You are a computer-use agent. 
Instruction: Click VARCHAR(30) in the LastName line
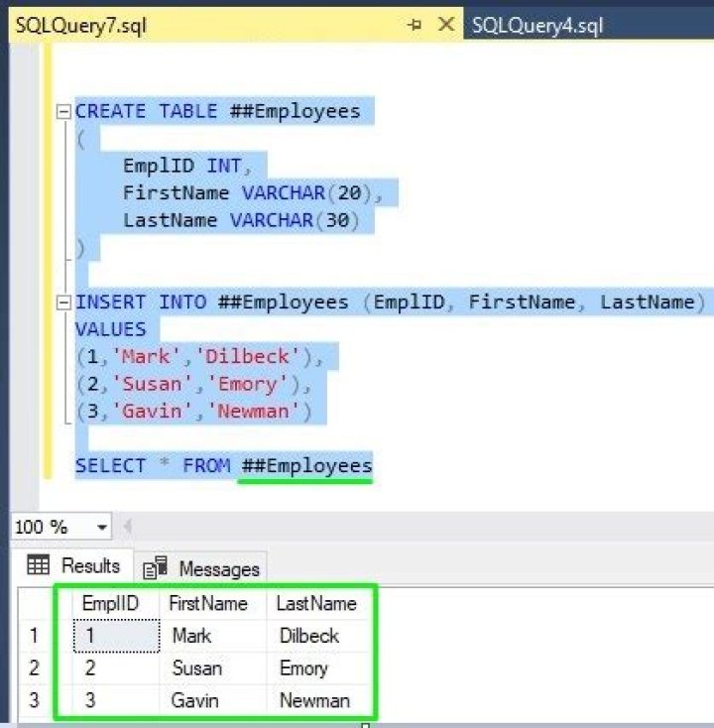[x=295, y=220]
